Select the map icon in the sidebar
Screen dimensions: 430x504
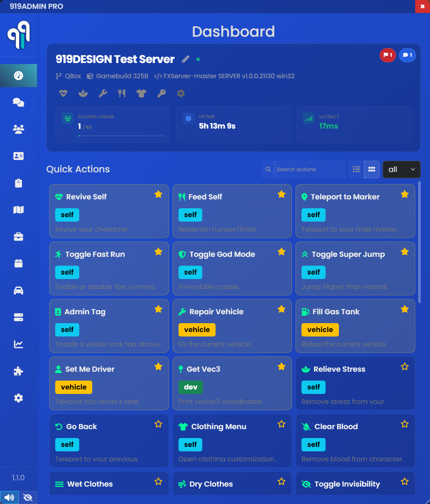(x=19, y=210)
